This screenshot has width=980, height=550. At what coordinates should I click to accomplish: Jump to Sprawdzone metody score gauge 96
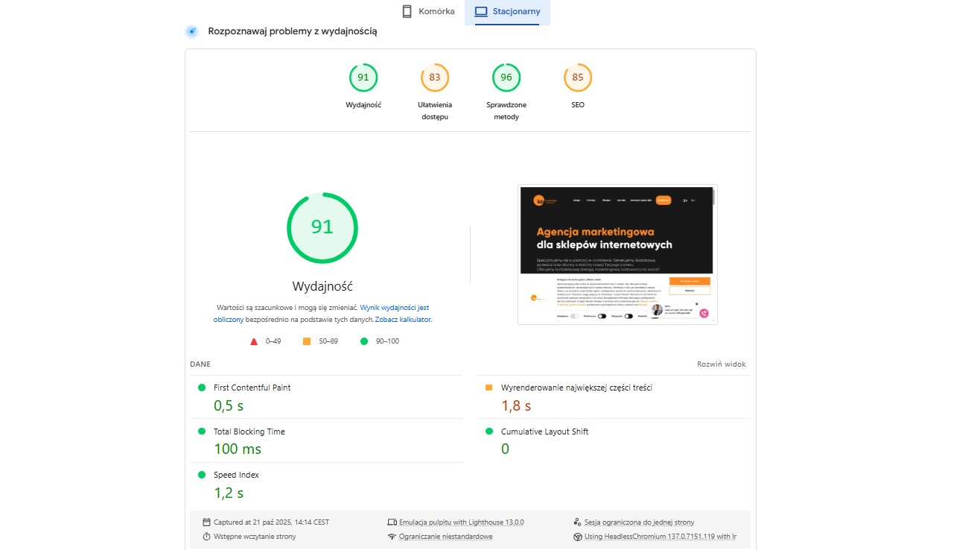506,78
